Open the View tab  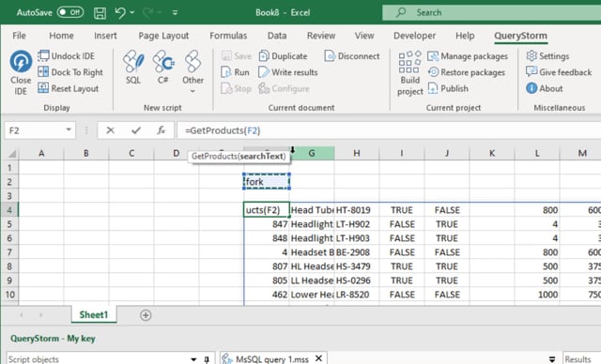(364, 36)
